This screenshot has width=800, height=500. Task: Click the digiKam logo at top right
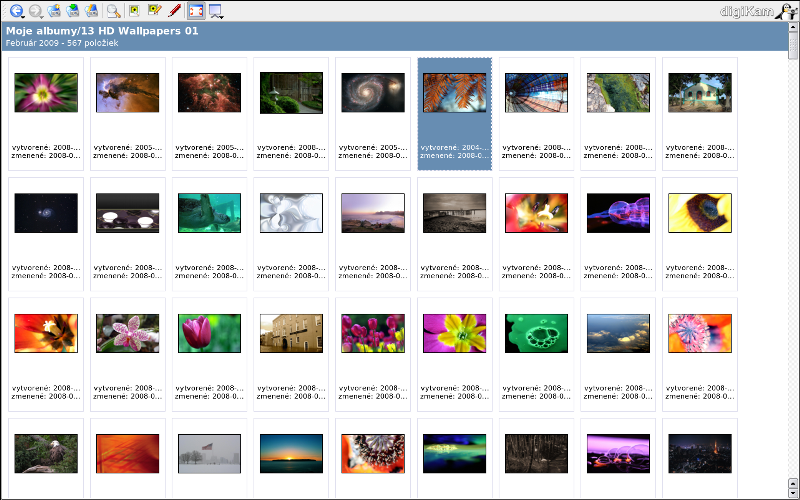(758, 11)
